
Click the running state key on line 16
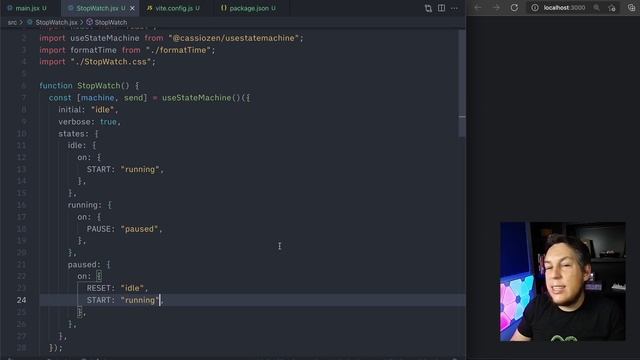tap(83, 205)
